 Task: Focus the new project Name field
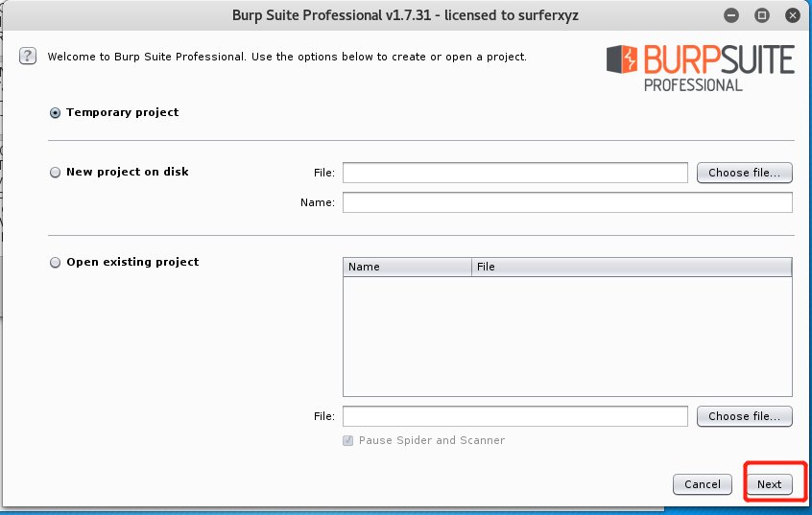pos(567,202)
